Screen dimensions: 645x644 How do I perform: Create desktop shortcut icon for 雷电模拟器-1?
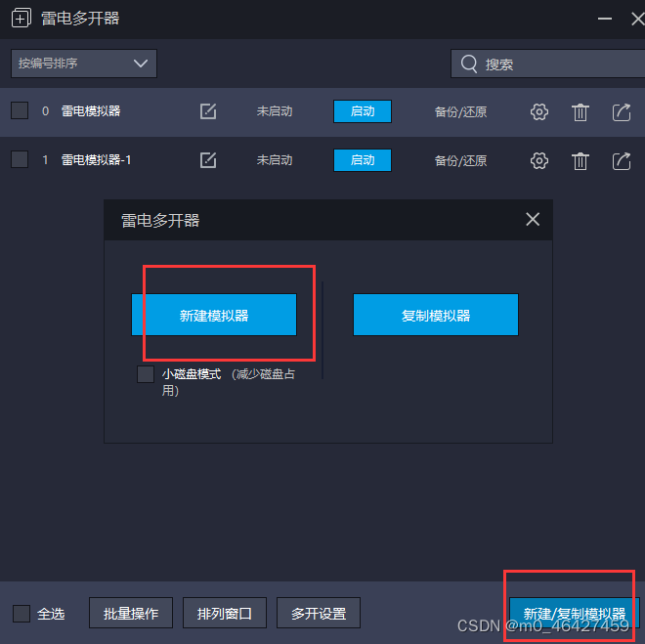[622, 161]
